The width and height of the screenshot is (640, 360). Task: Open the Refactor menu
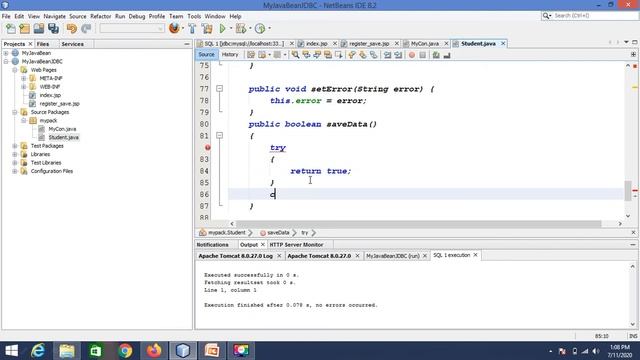[x=100, y=16]
